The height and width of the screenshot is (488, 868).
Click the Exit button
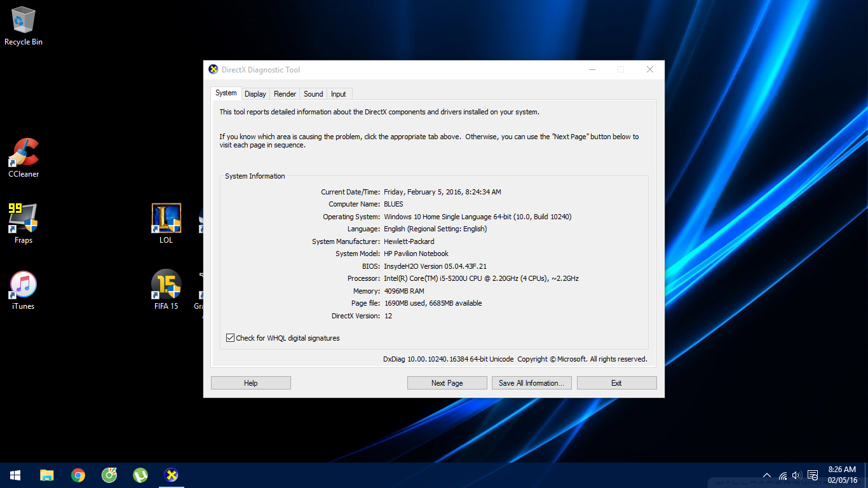coord(616,383)
